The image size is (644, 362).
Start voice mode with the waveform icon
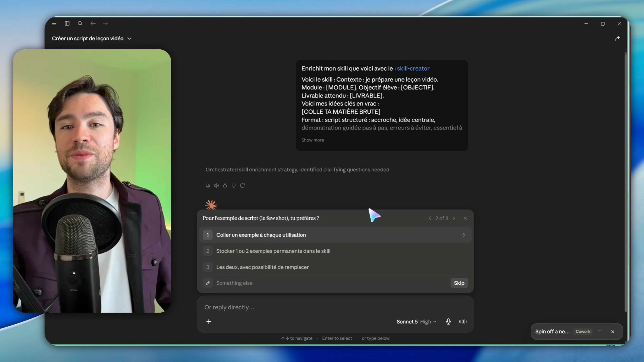click(x=463, y=322)
